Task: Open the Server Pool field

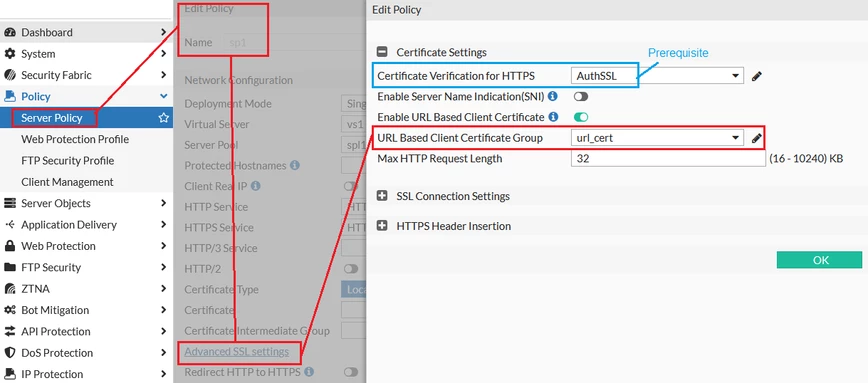Action: [353, 145]
